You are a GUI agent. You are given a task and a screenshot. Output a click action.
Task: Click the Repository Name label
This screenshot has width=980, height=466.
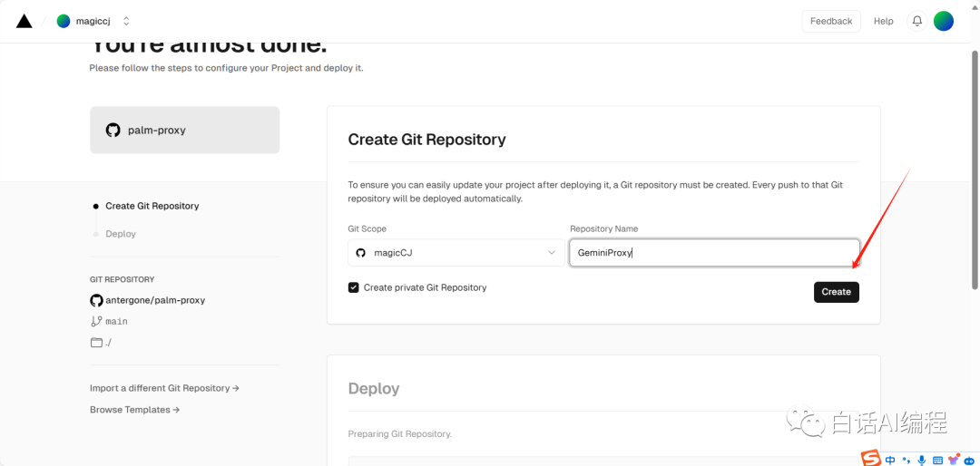pos(603,229)
